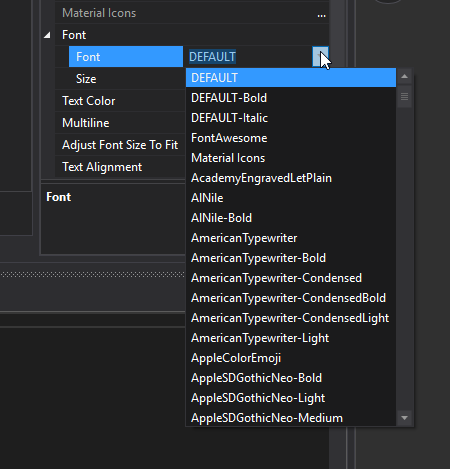Click the DEFAULT font value field
The image size is (450, 469).
point(248,57)
